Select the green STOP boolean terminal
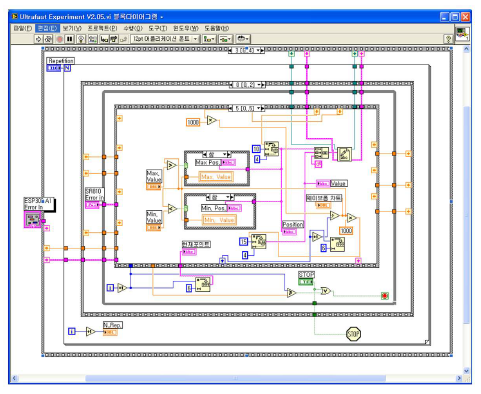The image size is (481, 394). point(306,282)
